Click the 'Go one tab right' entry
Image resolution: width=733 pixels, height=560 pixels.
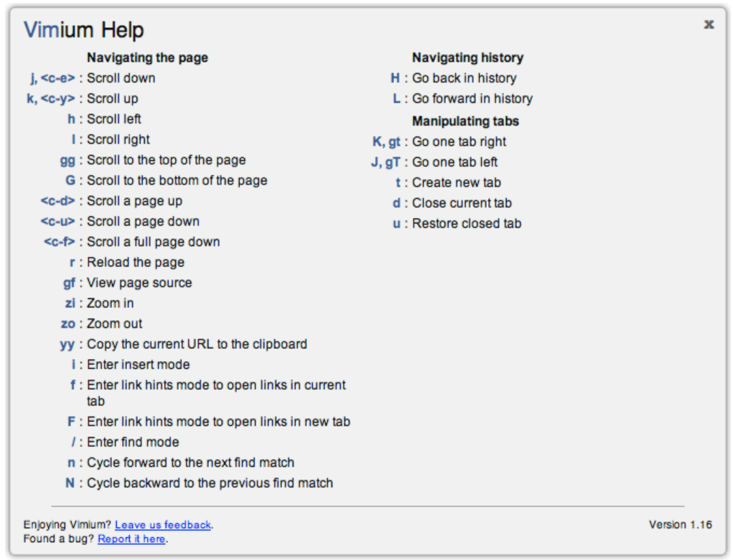point(459,141)
